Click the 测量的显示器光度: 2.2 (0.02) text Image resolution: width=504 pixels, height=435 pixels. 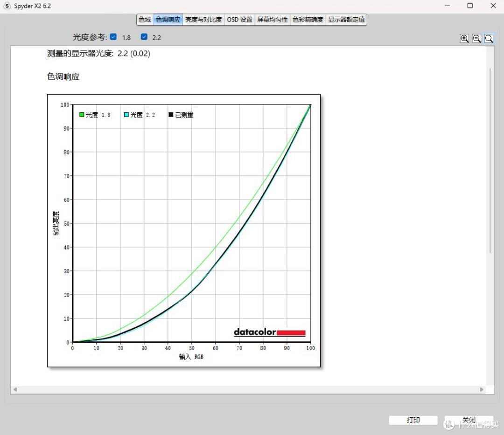click(x=98, y=53)
